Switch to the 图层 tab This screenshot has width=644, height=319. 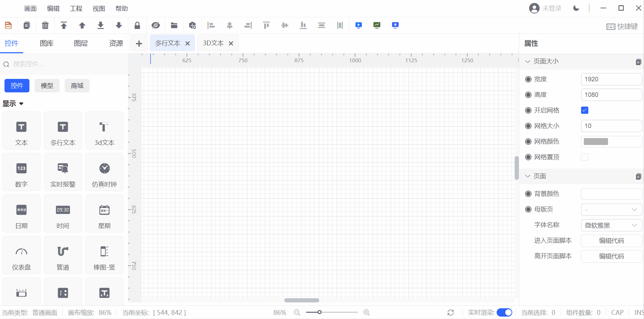pos(81,43)
